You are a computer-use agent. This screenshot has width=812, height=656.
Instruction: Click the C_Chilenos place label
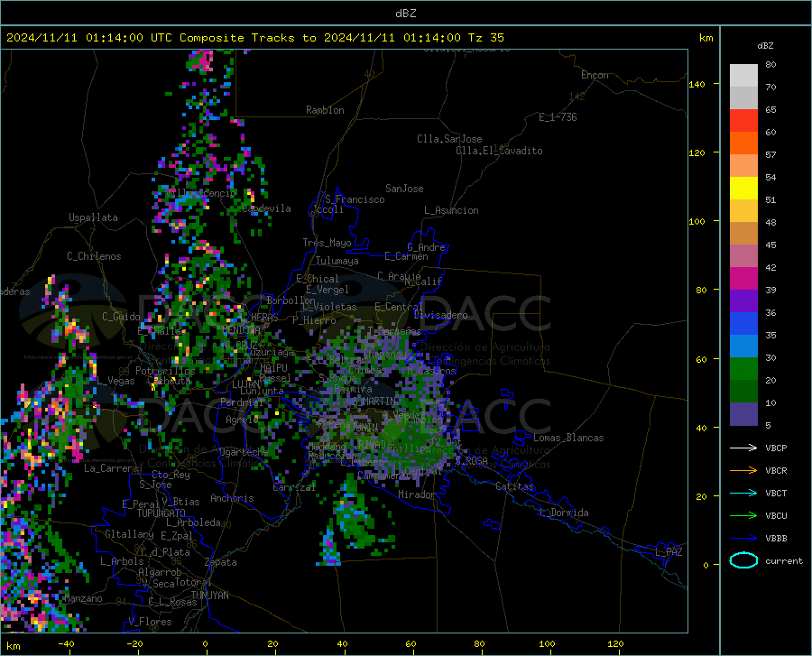pos(94,256)
